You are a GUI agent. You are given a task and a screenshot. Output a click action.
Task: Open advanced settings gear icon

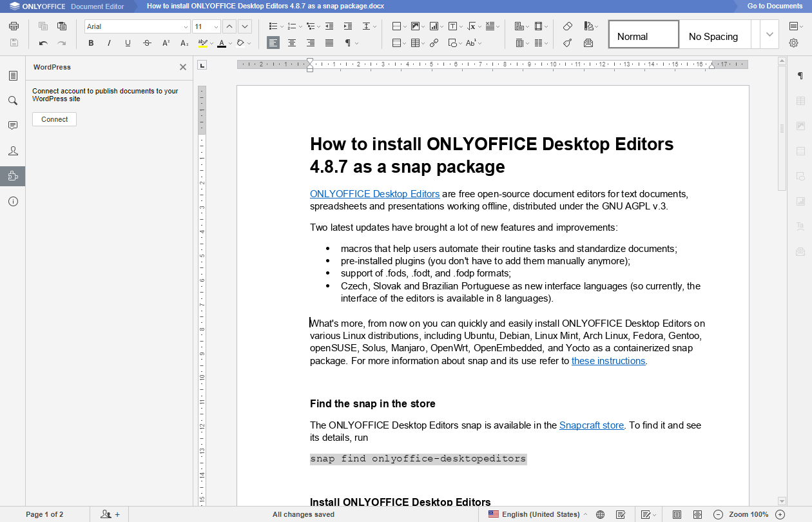tap(793, 43)
